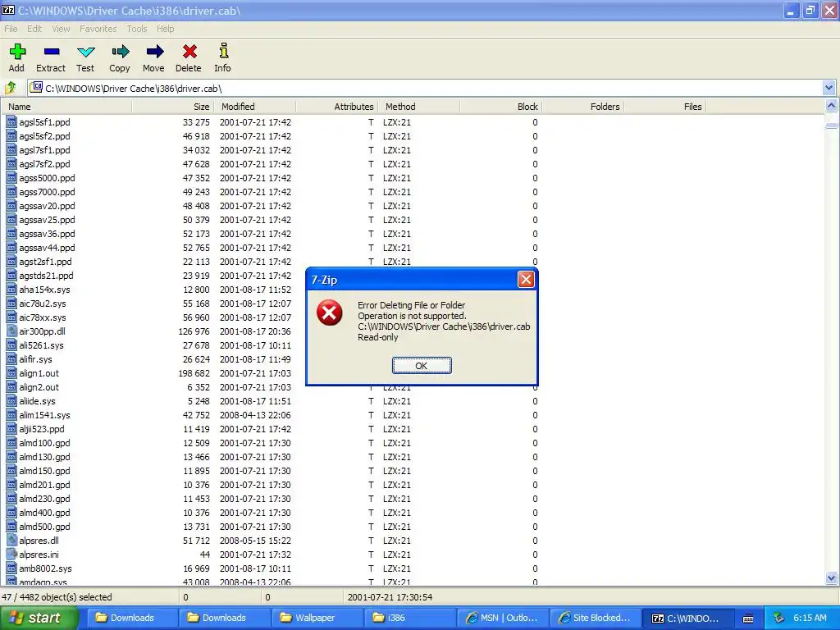This screenshot has width=840, height=630.
Task: Select the Move toolbar icon
Action: click(154, 52)
